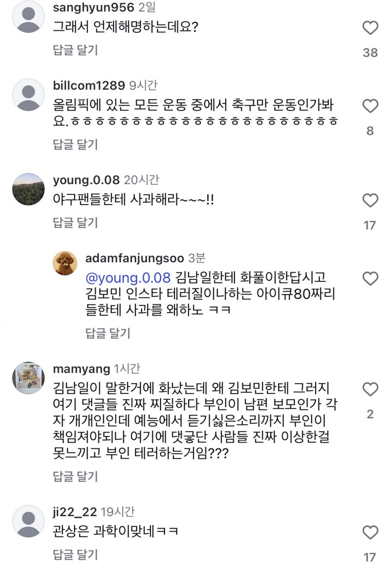Like mamyang's long comment

[x=370, y=390]
